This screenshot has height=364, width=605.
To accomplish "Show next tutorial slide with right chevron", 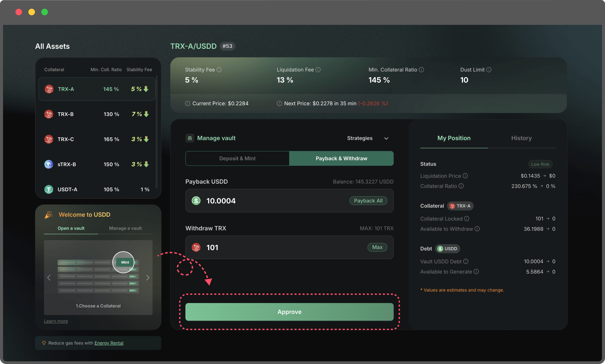I will (x=148, y=278).
